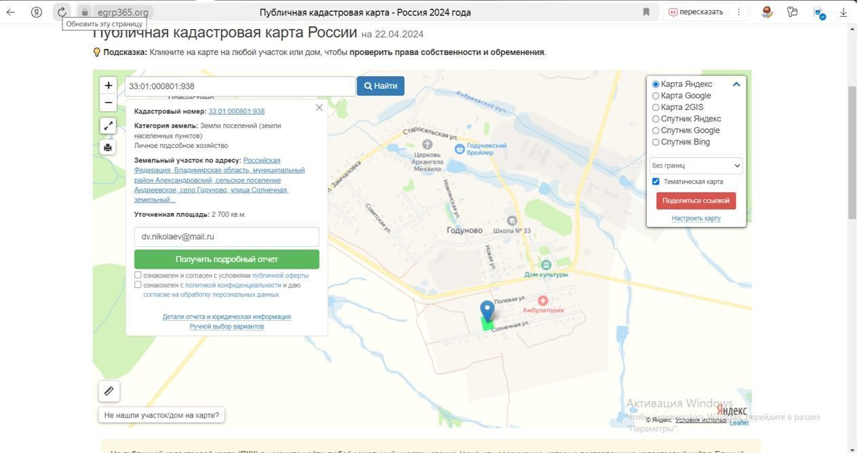Viewport: 868px width, 453px height.
Task: Open the Ручной выбор вариантов link
Action: tap(226, 326)
